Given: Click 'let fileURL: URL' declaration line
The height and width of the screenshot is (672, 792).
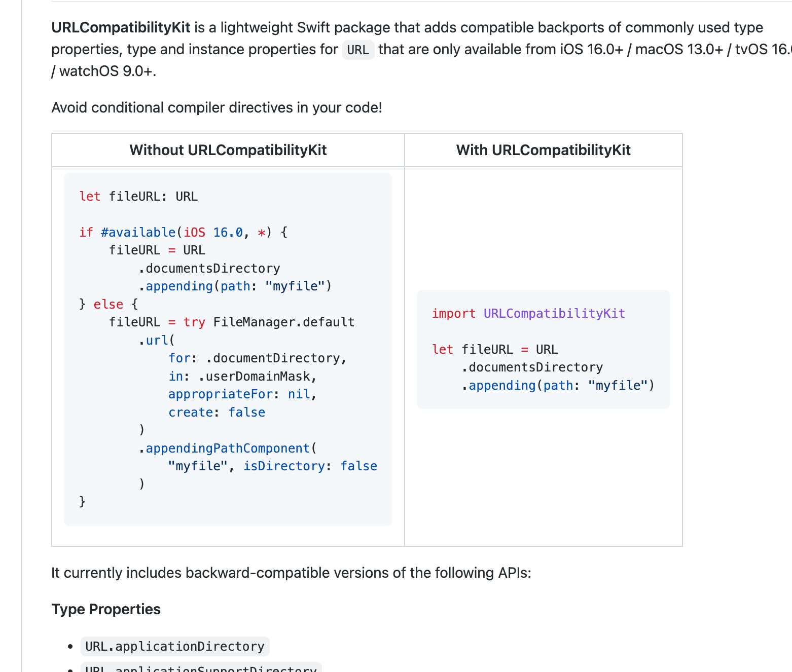Looking at the screenshot, I should [138, 196].
